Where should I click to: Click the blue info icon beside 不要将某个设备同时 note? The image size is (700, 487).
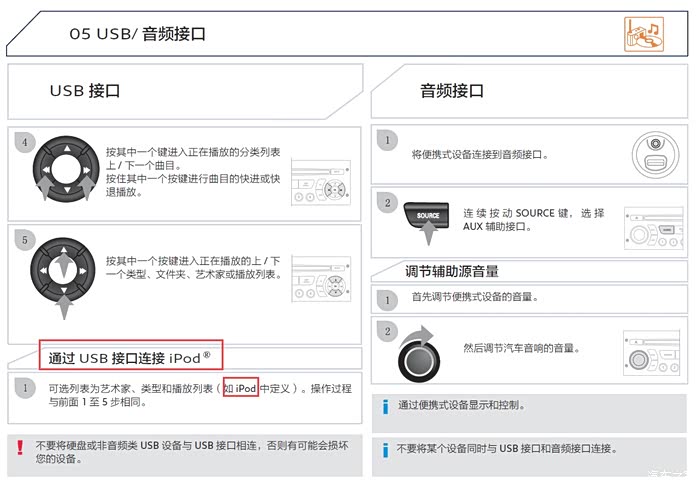click(386, 450)
